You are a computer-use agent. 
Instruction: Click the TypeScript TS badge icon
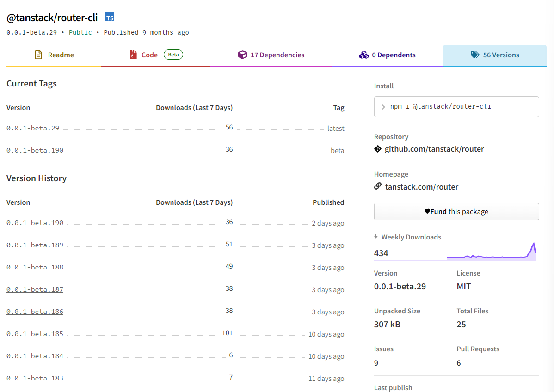coord(110,18)
